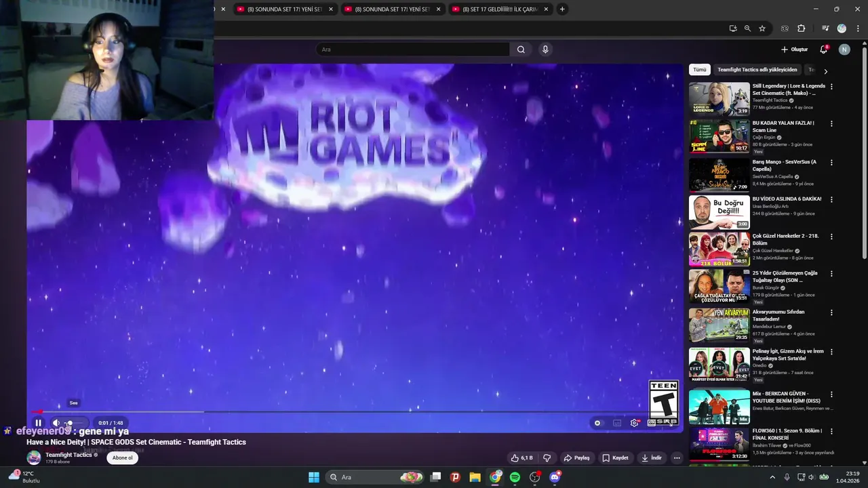Open 'Still Legendary' video thumbnail
The width and height of the screenshot is (868, 488).
click(719, 99)
